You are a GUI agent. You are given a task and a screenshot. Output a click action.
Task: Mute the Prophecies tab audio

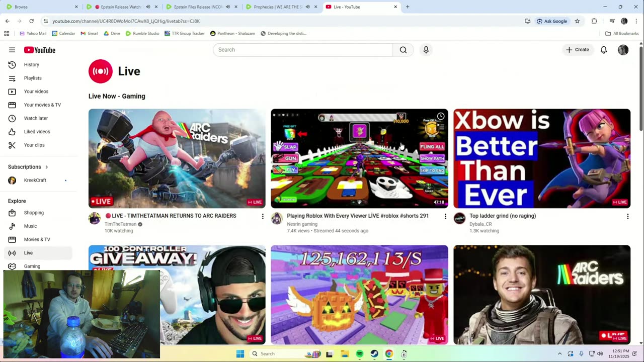307,7
